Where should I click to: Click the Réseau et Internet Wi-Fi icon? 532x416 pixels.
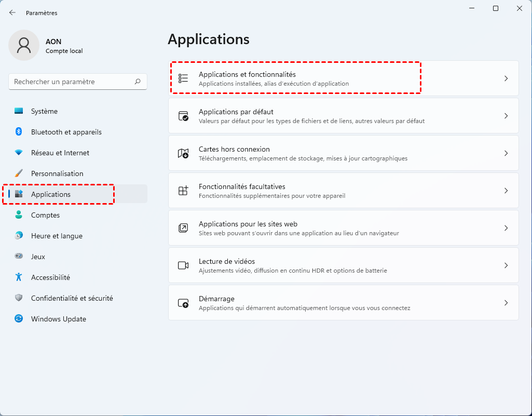[19, 153]
